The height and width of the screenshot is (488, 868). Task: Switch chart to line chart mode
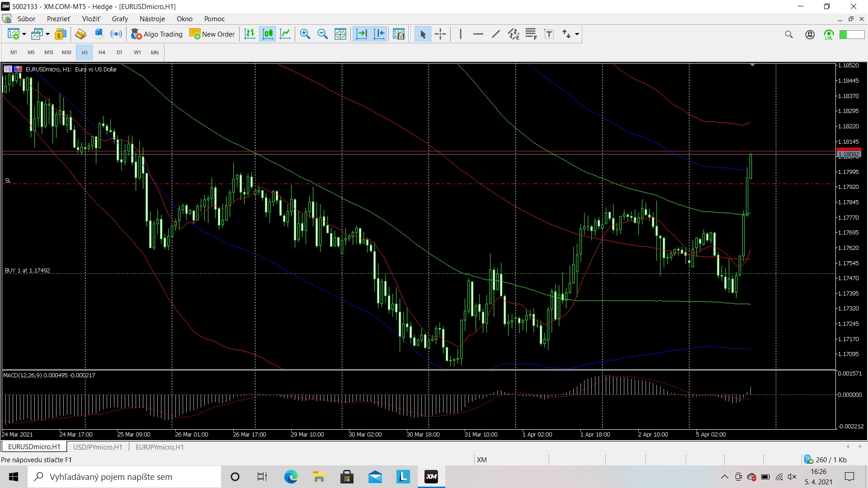coord(285,34)
